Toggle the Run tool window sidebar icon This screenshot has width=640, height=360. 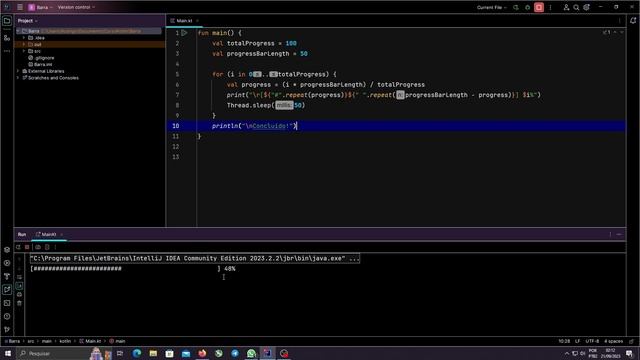(7, 290)
